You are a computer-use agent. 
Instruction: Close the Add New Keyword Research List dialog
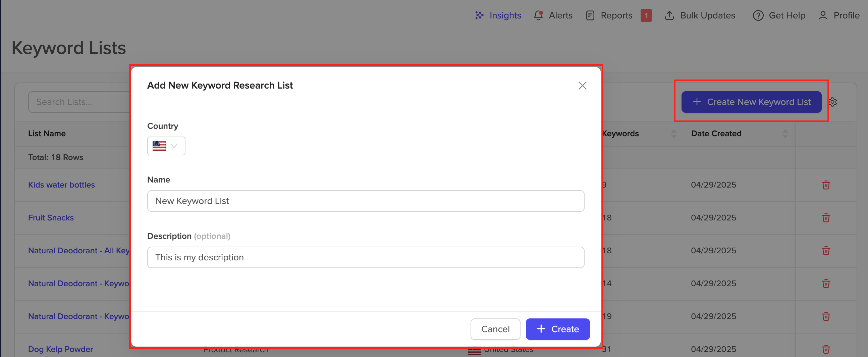click(582, 86)
